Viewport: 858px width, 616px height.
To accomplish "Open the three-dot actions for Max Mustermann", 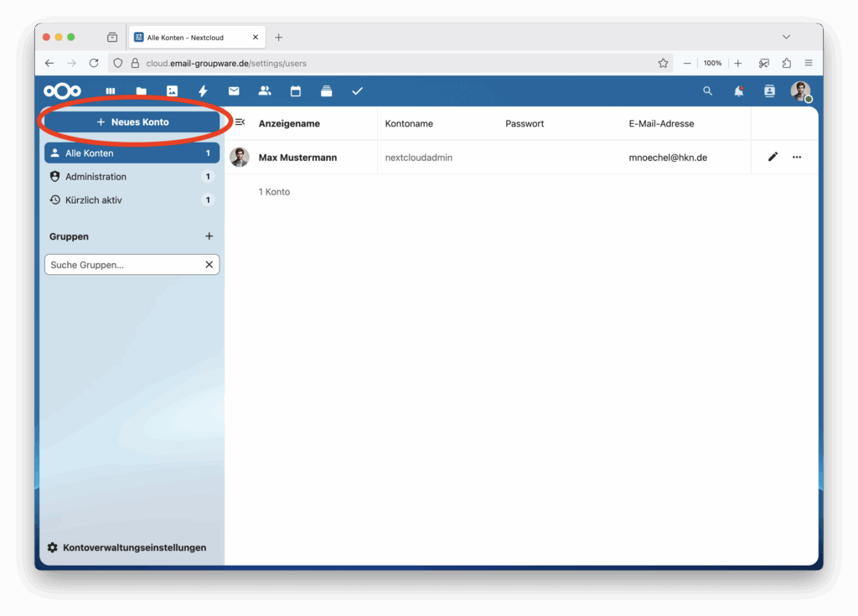I will (x=797, y=158).
